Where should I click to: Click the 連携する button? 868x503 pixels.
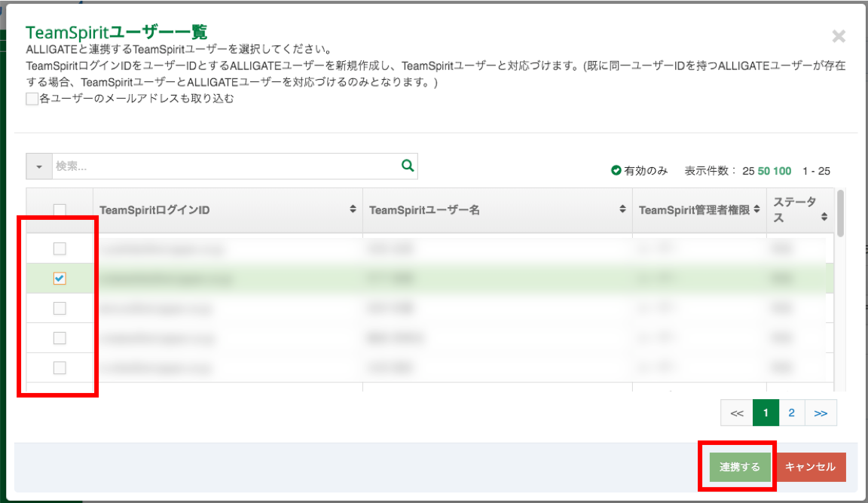(x=740, y=467)
